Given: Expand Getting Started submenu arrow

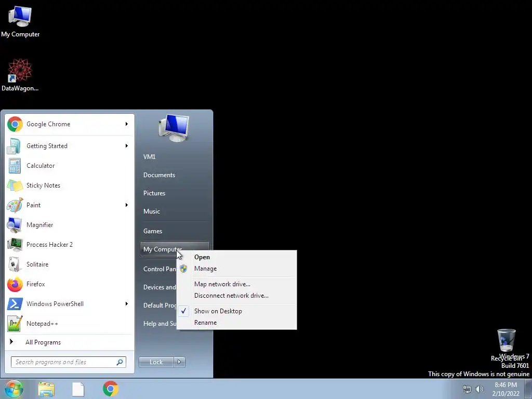Looking at the screenshot, I should pos(127,146).
